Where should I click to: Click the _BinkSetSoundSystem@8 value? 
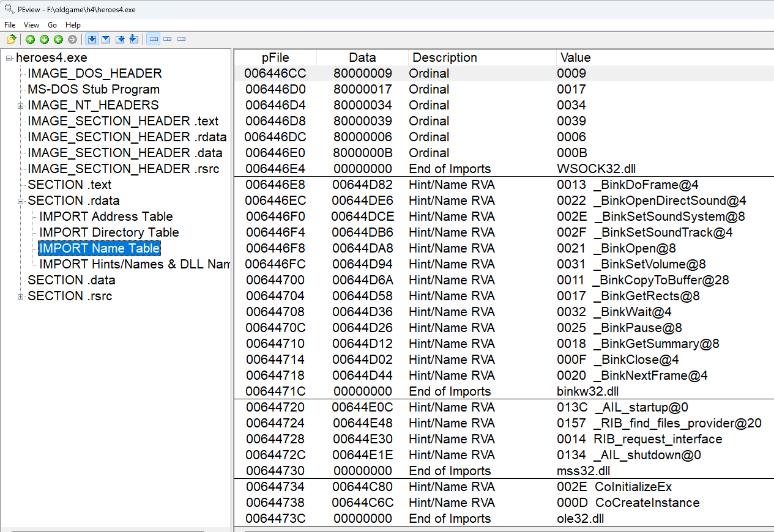669,216
